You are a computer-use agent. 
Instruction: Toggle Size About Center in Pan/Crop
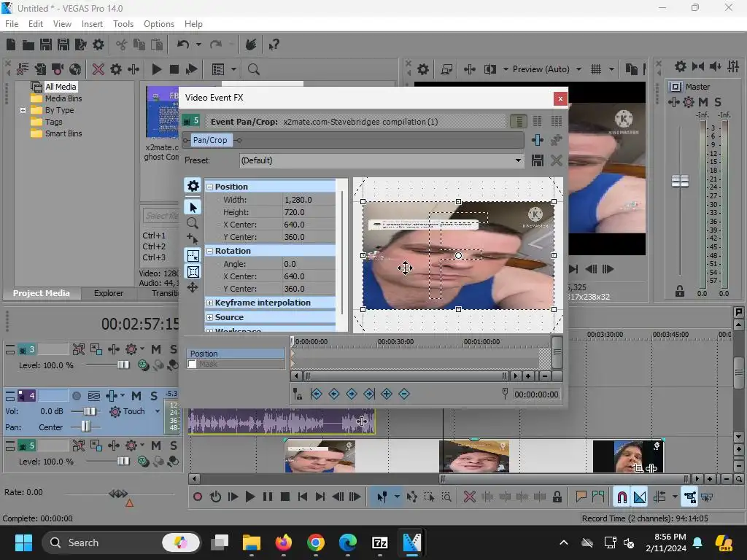(193, 272)
